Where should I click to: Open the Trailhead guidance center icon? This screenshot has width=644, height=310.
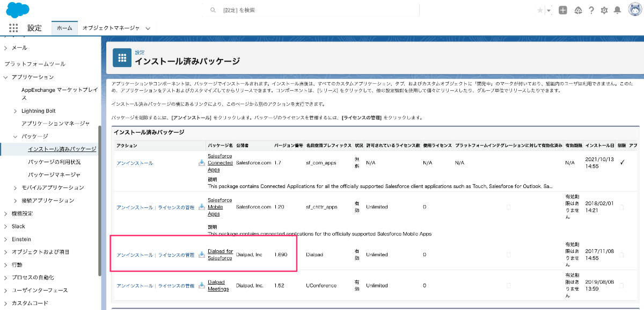(578, 10)
